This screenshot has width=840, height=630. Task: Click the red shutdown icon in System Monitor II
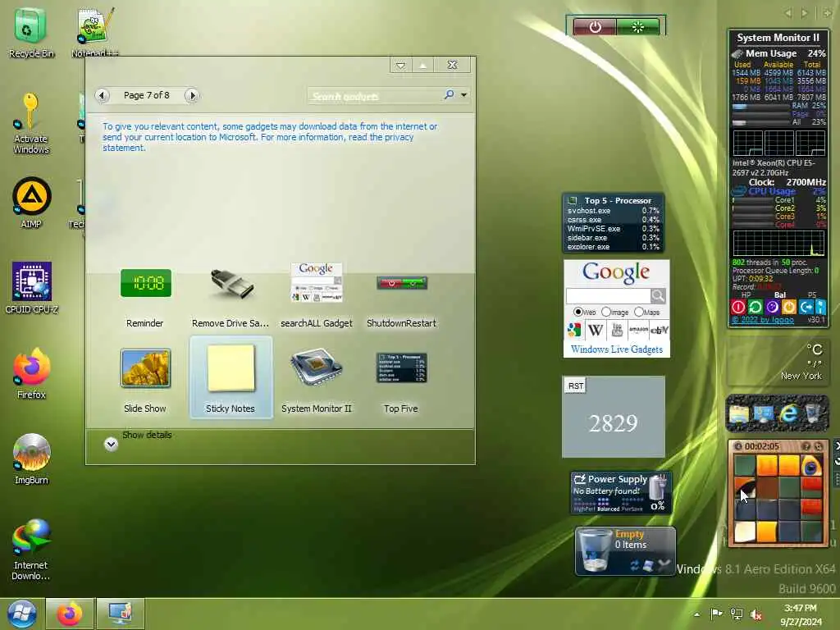point(738,307)
